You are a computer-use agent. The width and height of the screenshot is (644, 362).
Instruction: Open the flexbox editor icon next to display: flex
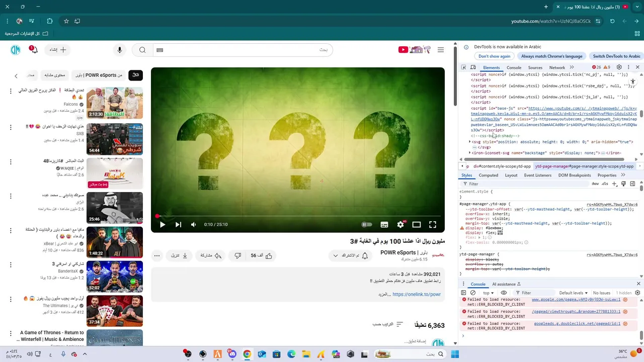point(500,233)
